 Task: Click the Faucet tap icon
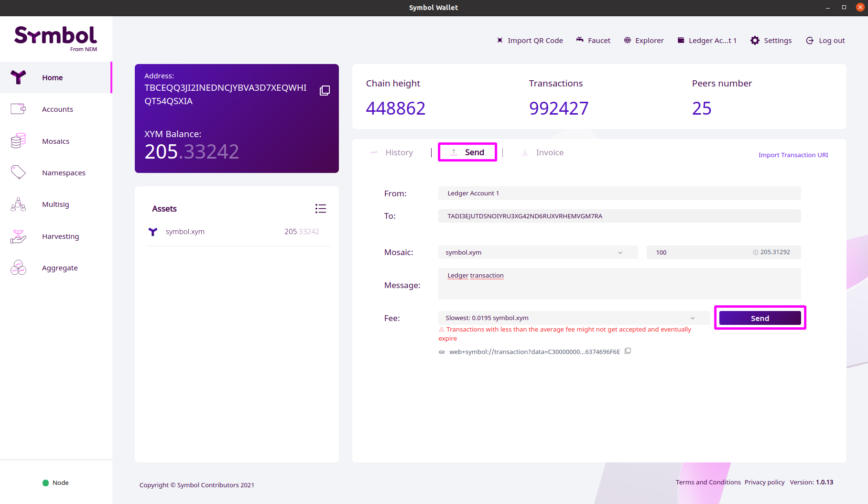[x=580, y=40]
